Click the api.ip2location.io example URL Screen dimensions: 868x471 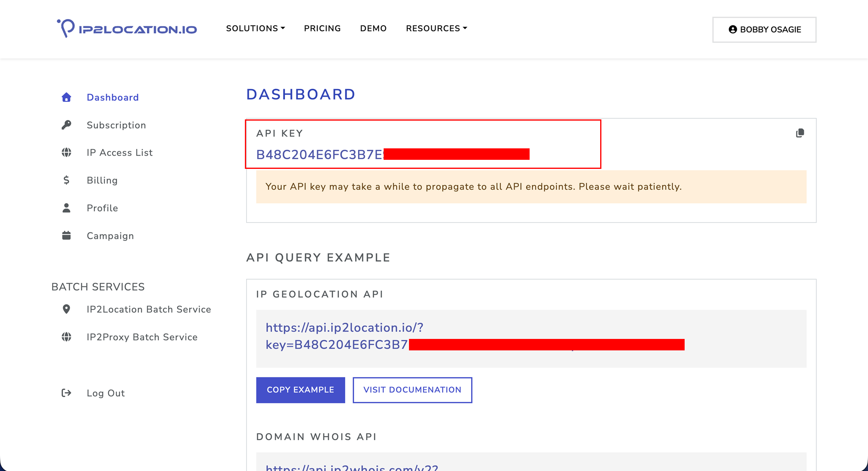pos(344,328)
